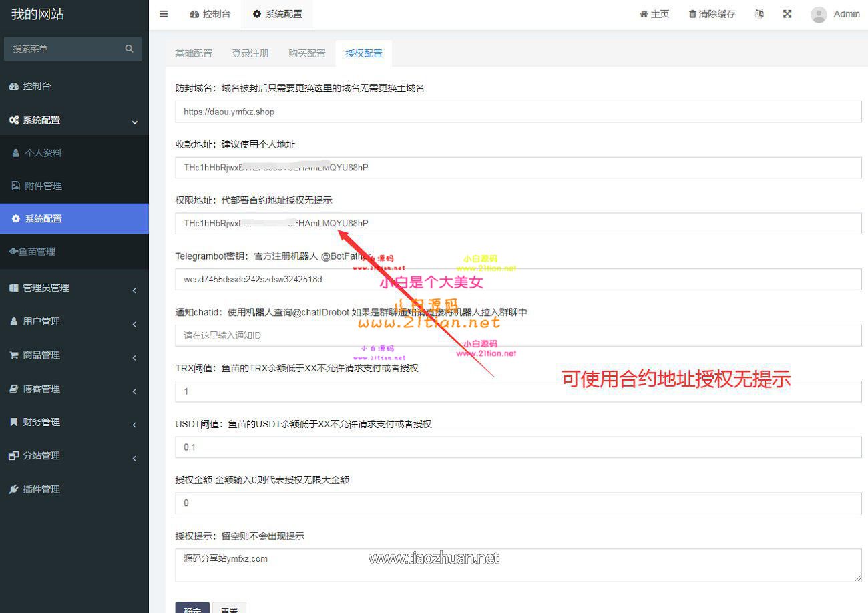
Task: Open 附件管理 in the sidebar
Action: coord(74,186)
